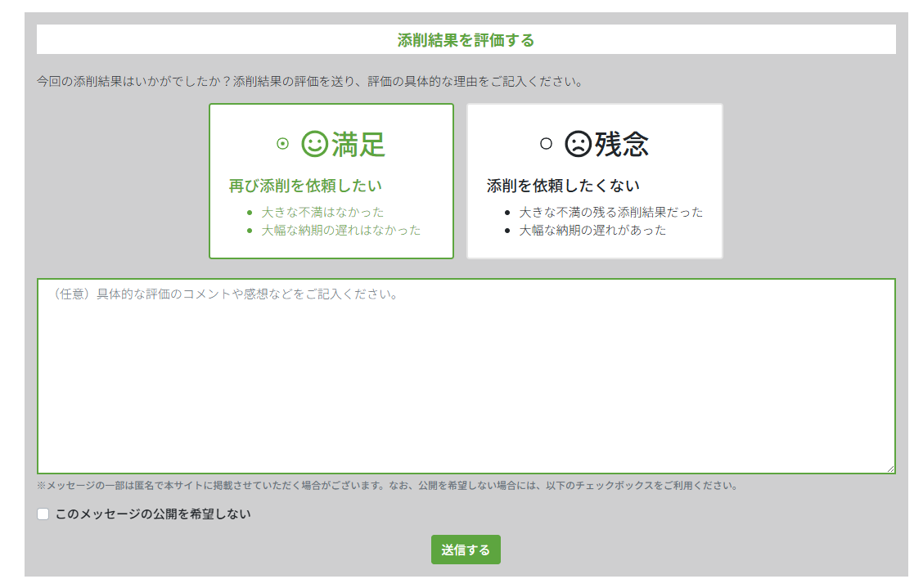Click the ※メッセージの一部は匿名で notice text
The height and width of the screenshot is (588, 914).
[x=387, y=486]
